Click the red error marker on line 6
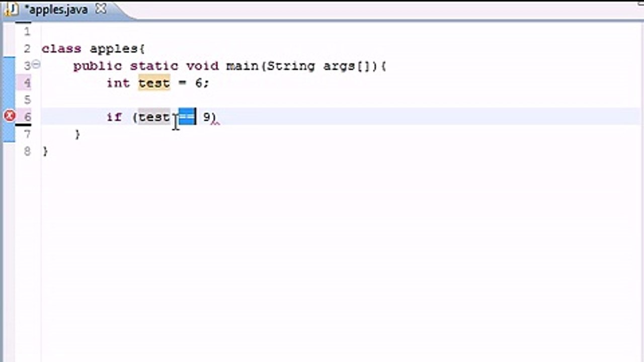This screenshot has width=644, height=362. click(10, 116)
